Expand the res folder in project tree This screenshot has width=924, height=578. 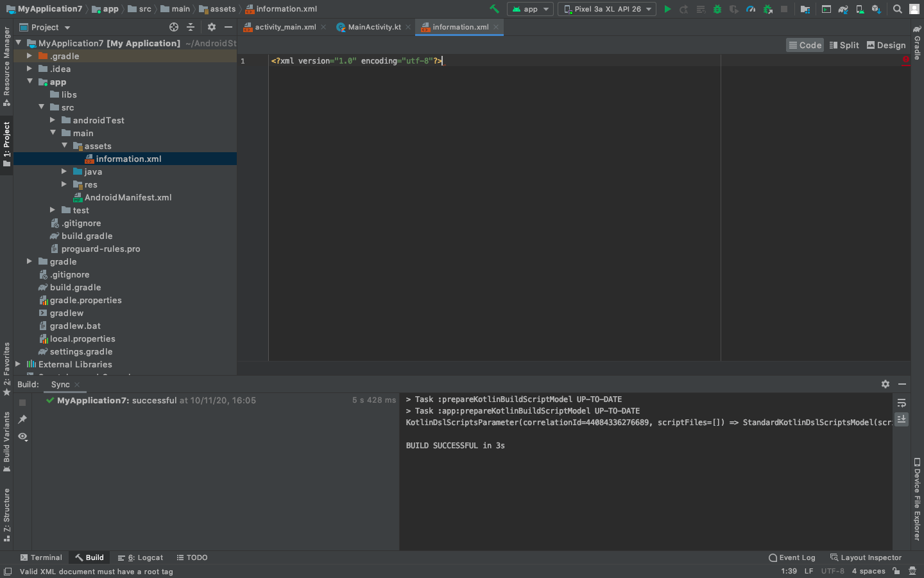[64, 184]
